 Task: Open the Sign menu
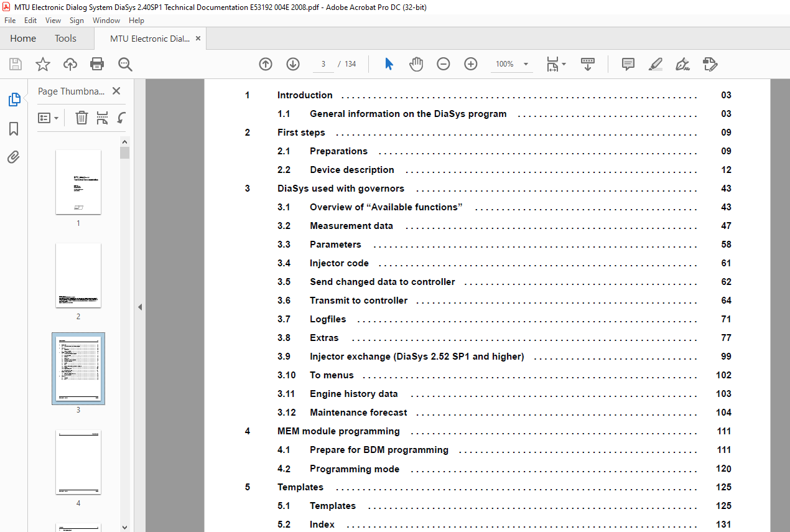(x=77, y=21)
